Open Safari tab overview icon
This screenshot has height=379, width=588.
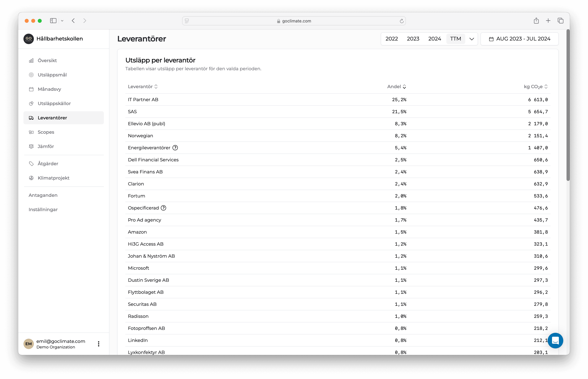point(560,21)
